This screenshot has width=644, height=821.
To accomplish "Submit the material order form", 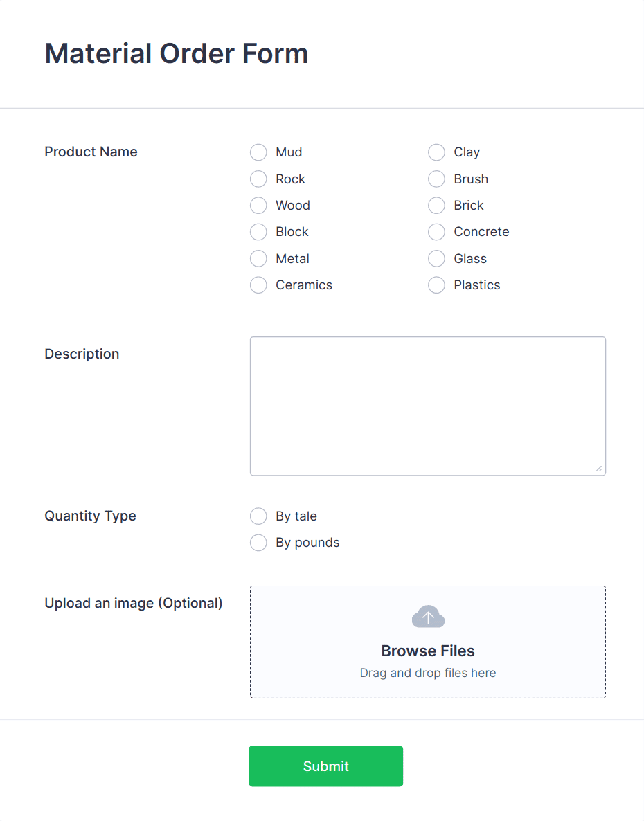I will (x=325, y=766).
